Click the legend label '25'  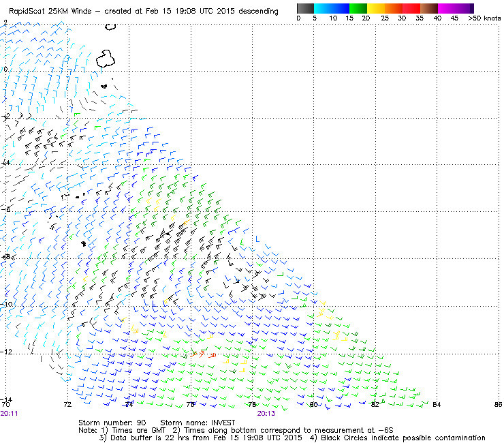[x=385, y=18]
